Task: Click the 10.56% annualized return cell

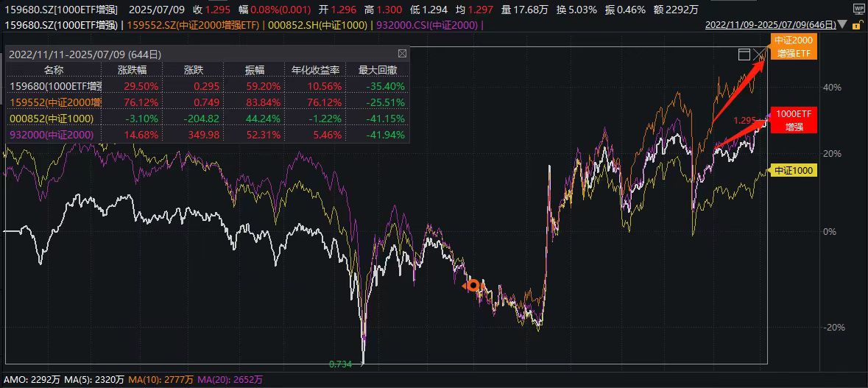Action: pos(325,86)
